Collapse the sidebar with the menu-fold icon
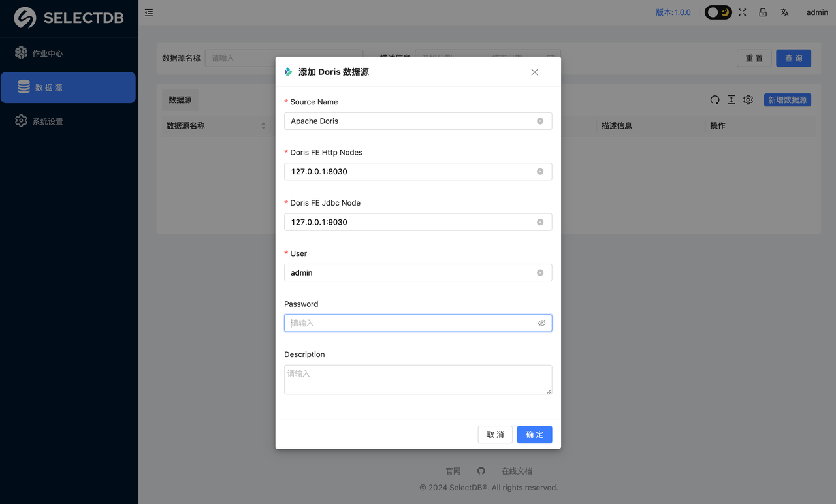The height and width of the screenshot is (504, 836). click(149, 12)
